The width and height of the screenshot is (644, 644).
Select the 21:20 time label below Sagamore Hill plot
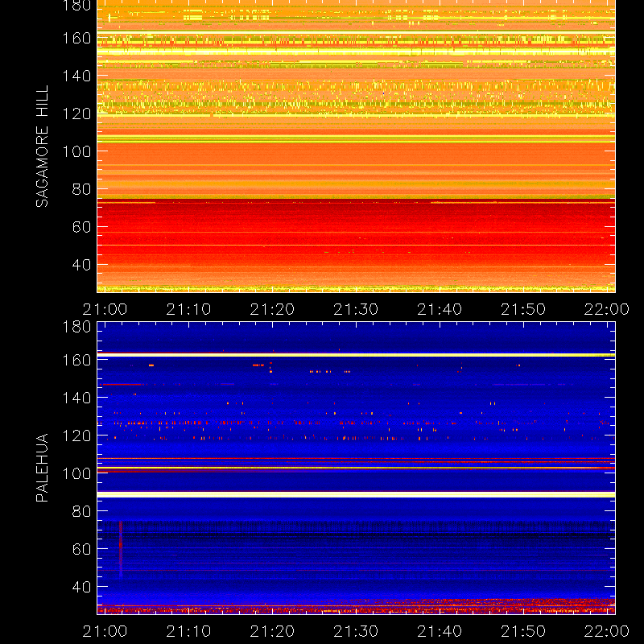pyautogui.click(x=272, y=309)
